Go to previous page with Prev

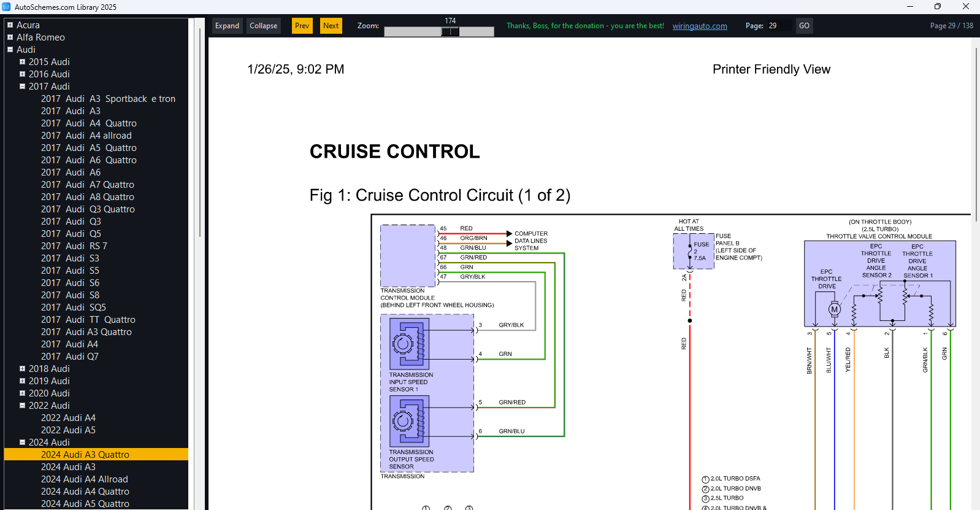(x=302, y=26)
